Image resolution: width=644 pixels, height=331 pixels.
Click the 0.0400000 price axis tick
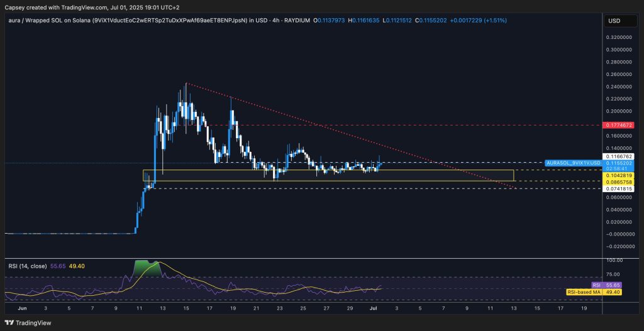pyautogui.click(x=619, y=210)
